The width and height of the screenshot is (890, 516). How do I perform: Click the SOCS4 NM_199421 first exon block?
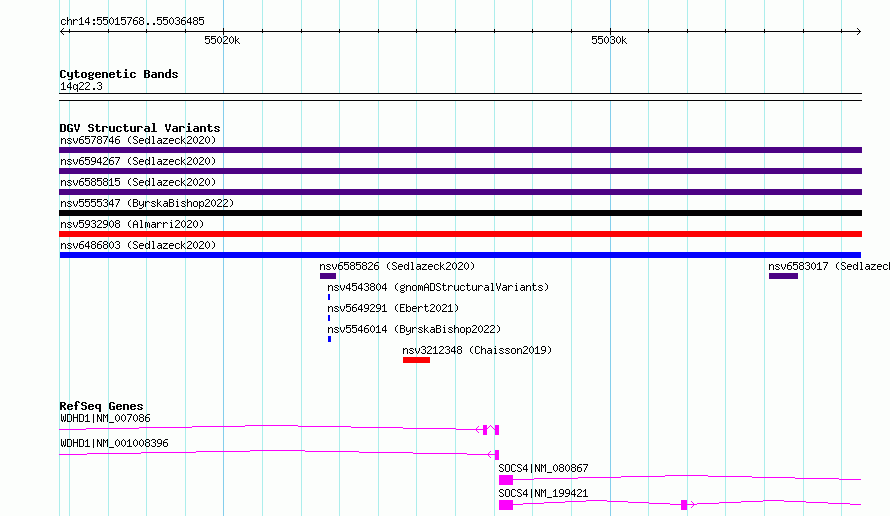506,505
